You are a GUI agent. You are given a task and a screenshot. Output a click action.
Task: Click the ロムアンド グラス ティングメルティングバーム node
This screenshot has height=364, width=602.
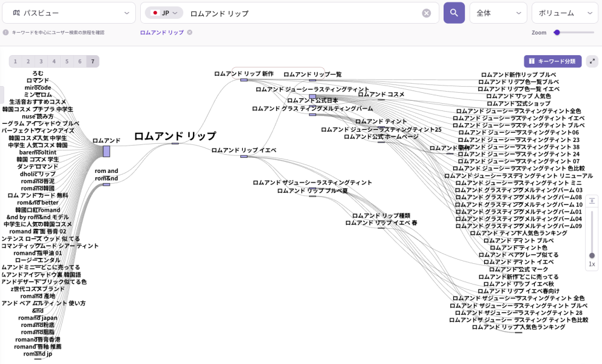point(313,109)
